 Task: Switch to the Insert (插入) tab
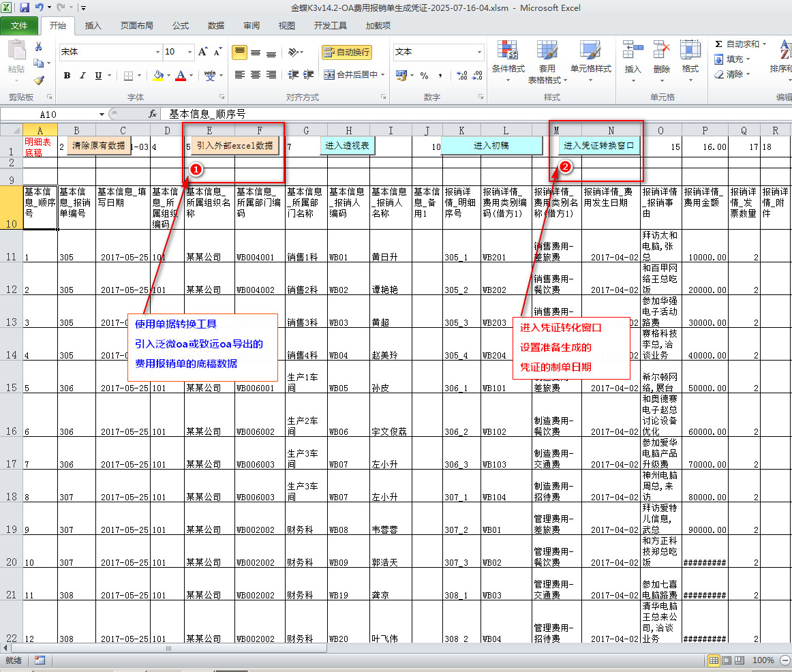coord(93,26)
